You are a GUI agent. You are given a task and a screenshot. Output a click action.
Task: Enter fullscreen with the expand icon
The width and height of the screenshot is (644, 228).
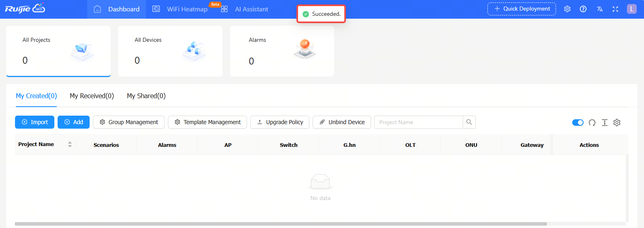[615, 9]
